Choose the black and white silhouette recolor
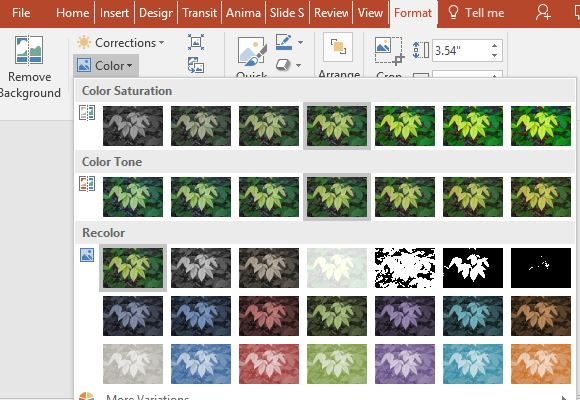580x400 pixels. [x=473, y=268]
